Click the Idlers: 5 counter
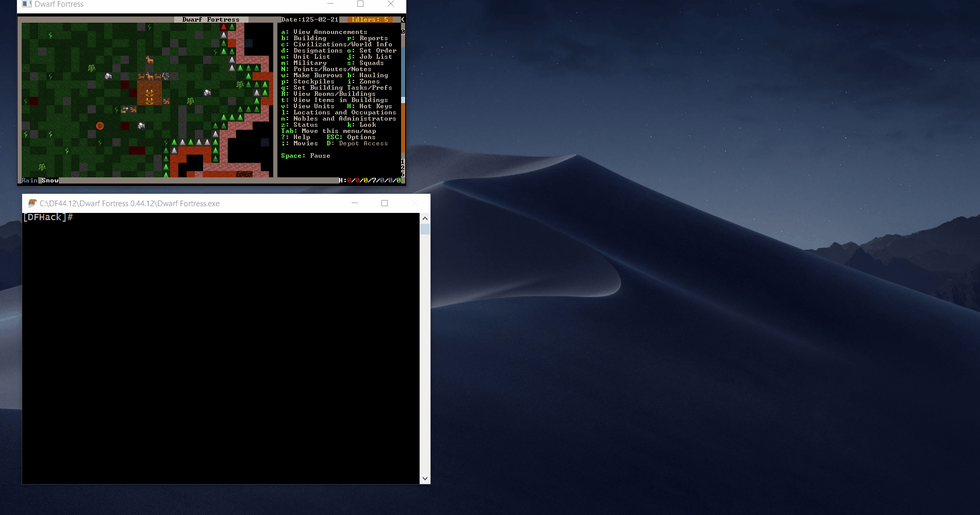 370,20
